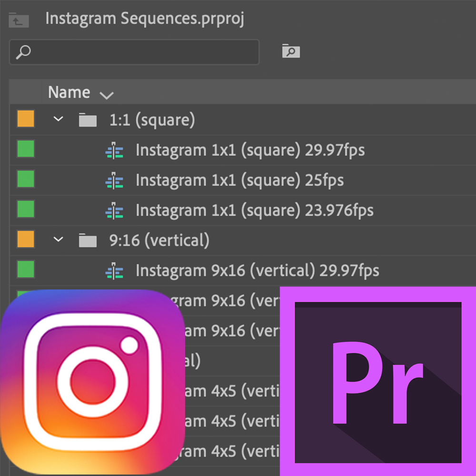Image resolution: width=476 pixels, height=476 pixels.
Task: Click the 1:1 (square) folder icon
Action: click(x=88, y=119)
